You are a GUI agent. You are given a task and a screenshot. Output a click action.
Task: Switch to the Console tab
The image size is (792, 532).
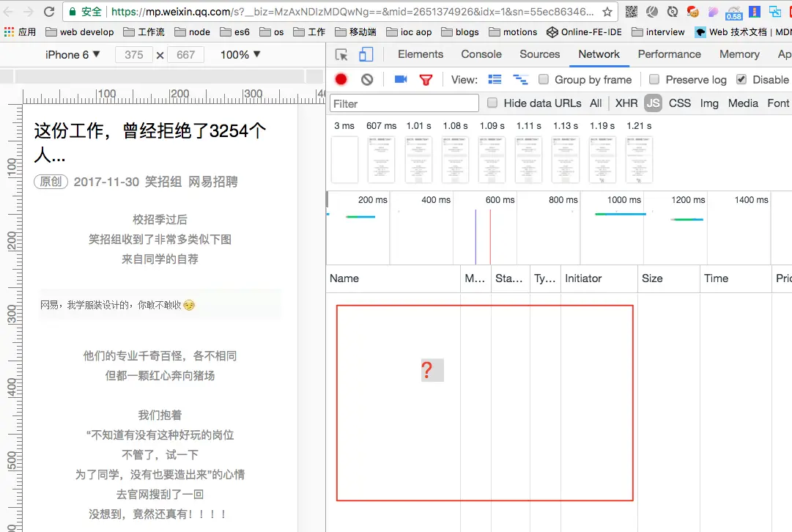(x=481, y=54)
